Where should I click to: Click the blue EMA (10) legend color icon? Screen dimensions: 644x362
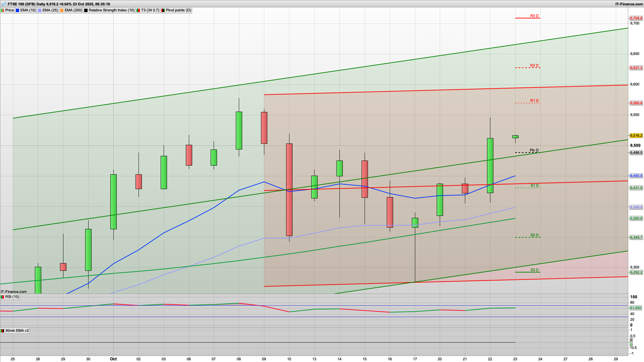[x=17, y=10]
